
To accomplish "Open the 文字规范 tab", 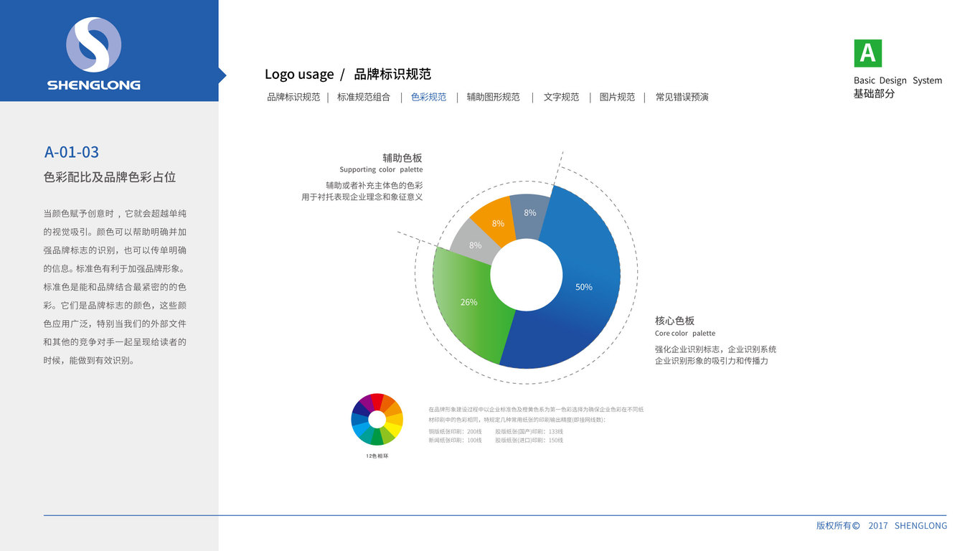I will coord(561,97).
